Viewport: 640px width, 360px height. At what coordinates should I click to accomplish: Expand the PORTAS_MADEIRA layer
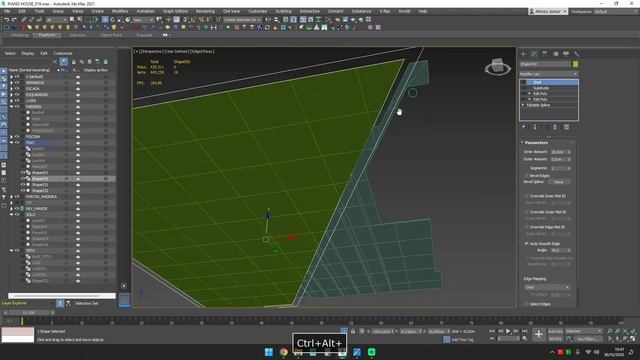point(12,197)
